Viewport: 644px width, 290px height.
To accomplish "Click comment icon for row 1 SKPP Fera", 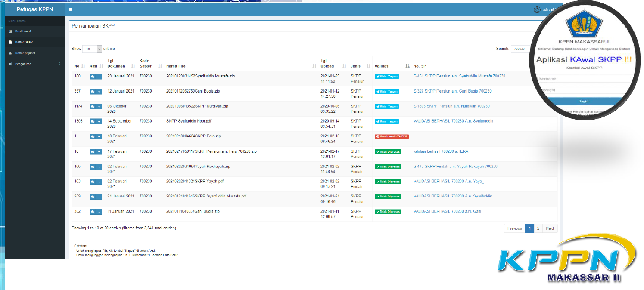I will [93, 137].
